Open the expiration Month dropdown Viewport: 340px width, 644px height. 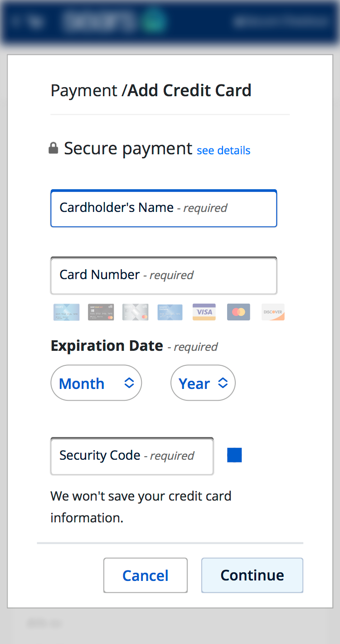[96, 383]
